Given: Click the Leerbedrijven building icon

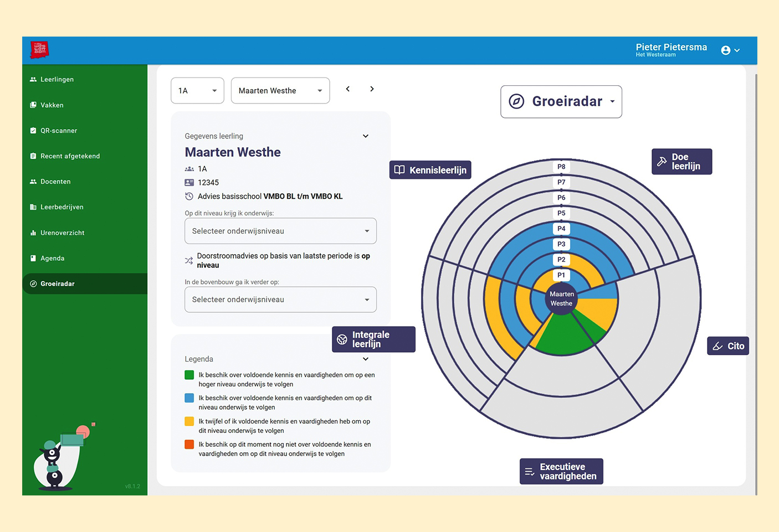Looking at the screenshot, I should pos(33,207).
